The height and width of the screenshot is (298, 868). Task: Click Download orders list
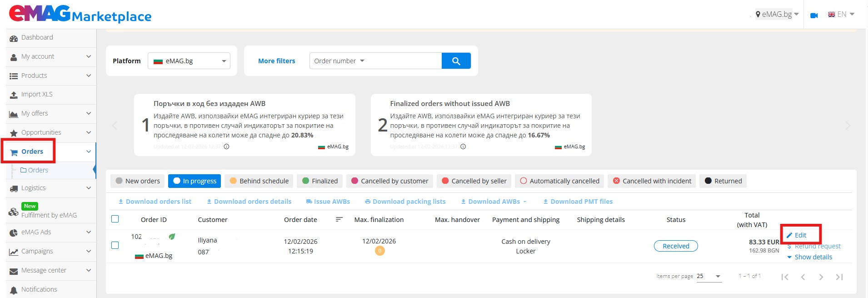tap(155, 202)
